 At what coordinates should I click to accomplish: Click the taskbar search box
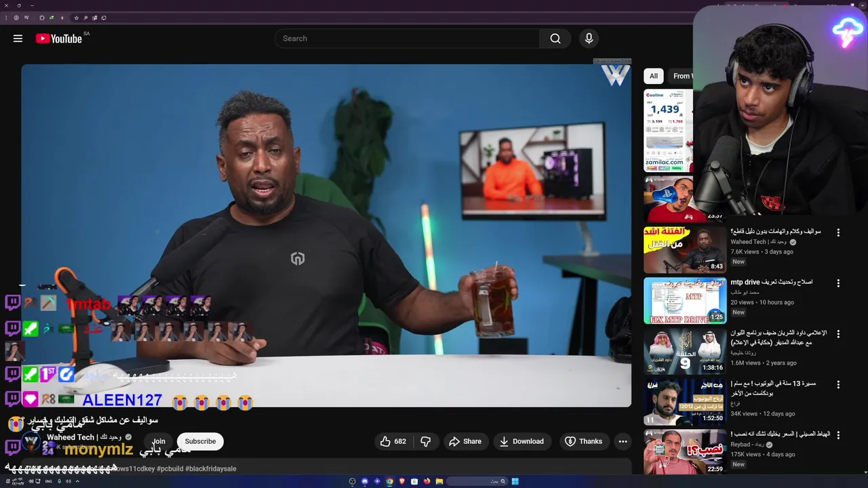pyautogui.click(x=477, y=481)
